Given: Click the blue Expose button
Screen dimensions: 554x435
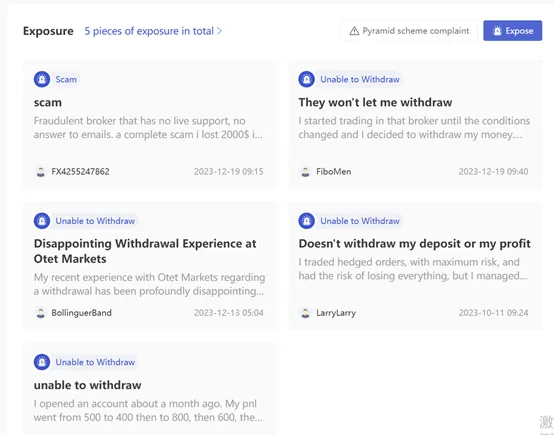Looking at the screenshot, I should tap(513, 31).
